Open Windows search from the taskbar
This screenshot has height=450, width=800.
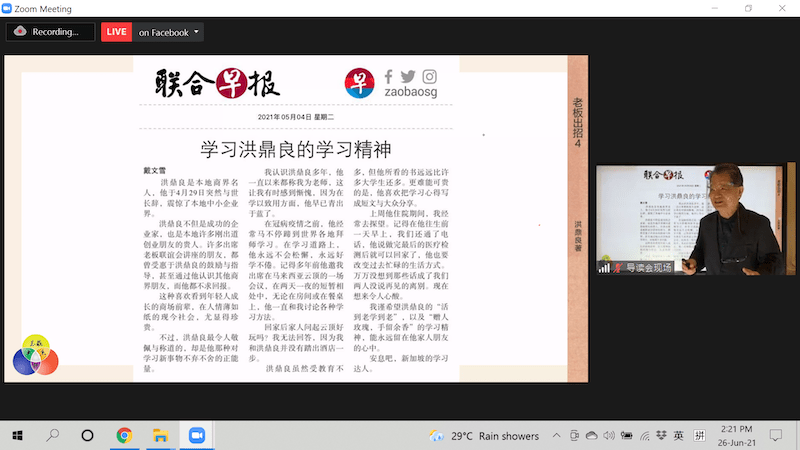(53, 436)
